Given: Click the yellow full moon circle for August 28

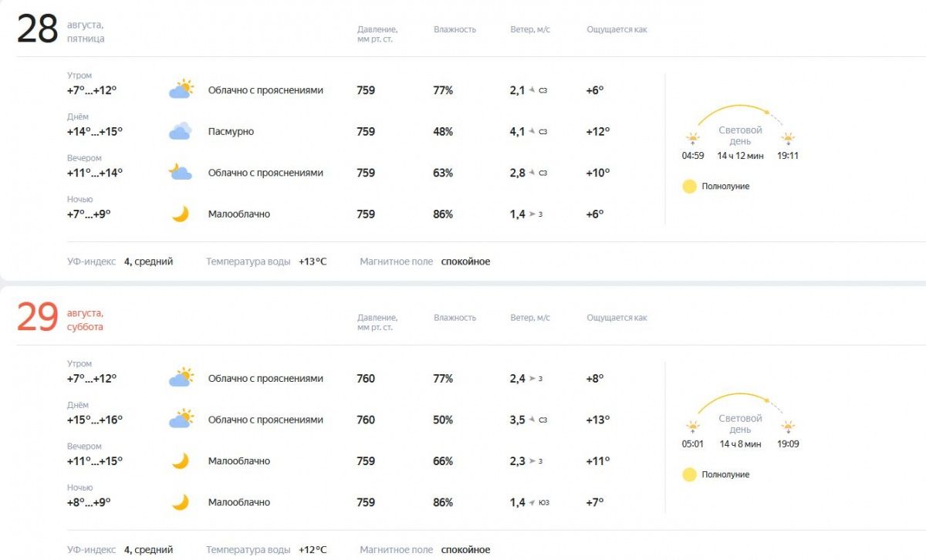Looking at the screenshot, I should (x=690, y=186).
